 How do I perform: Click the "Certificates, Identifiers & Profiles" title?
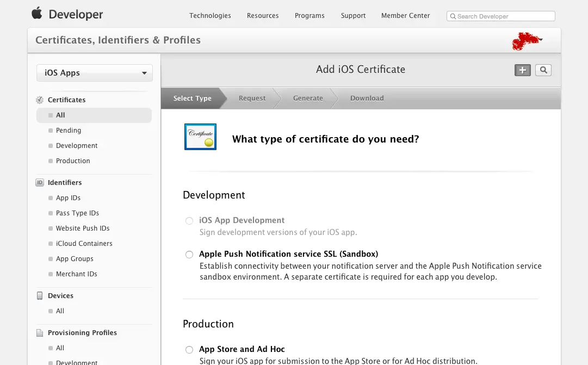[x=117, y=40]
